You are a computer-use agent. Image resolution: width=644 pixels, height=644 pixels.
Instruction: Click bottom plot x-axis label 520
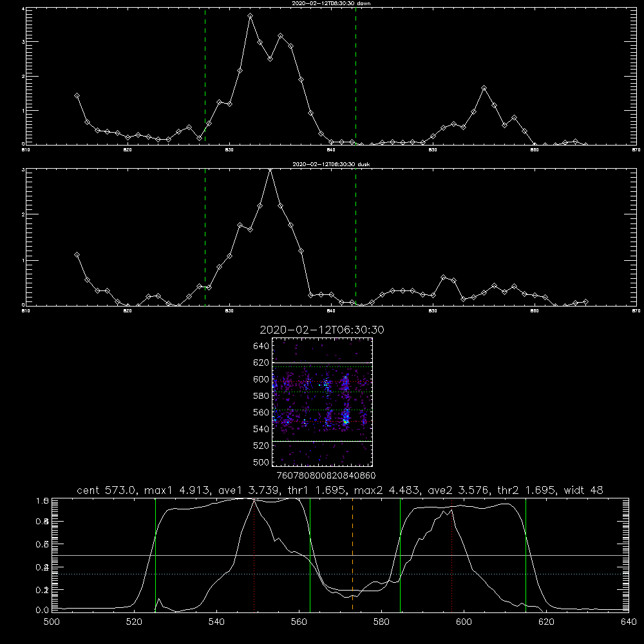click(134, 622)
